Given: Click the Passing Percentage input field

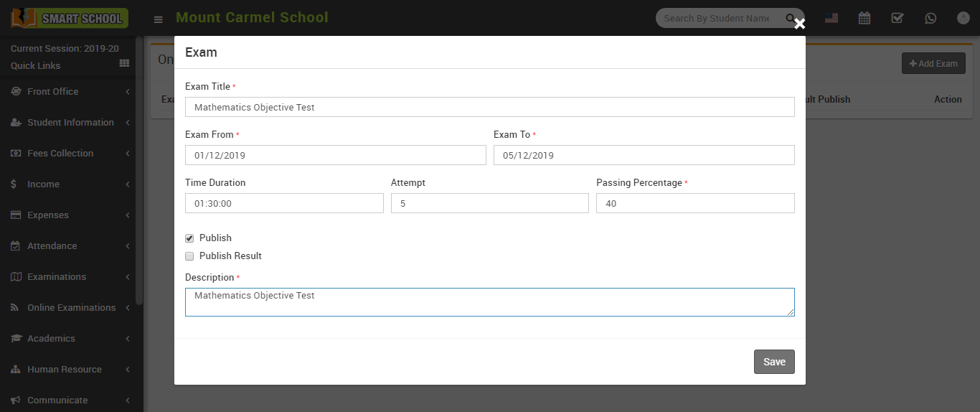Looking at the screenshot, I should pos(694,203).
